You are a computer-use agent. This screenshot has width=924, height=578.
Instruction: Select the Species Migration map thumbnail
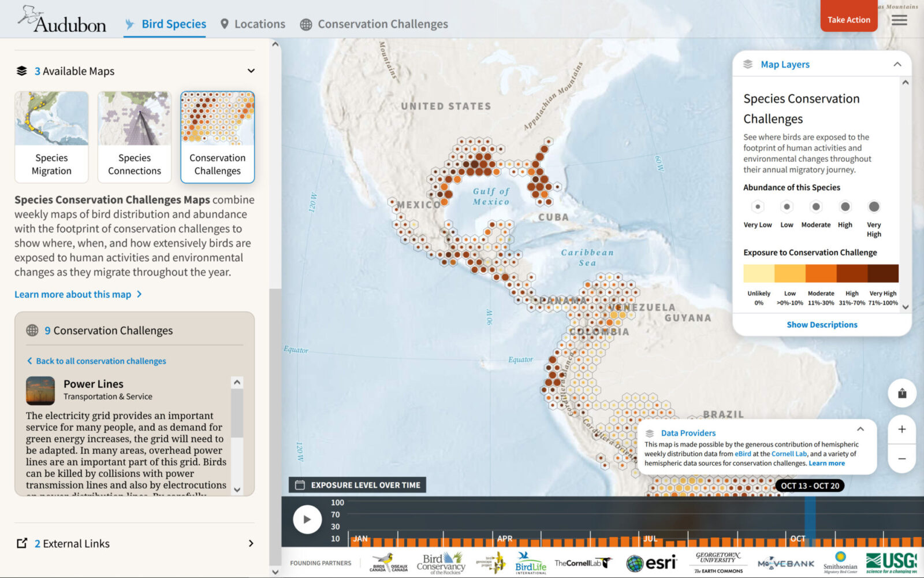click(51, 137)
